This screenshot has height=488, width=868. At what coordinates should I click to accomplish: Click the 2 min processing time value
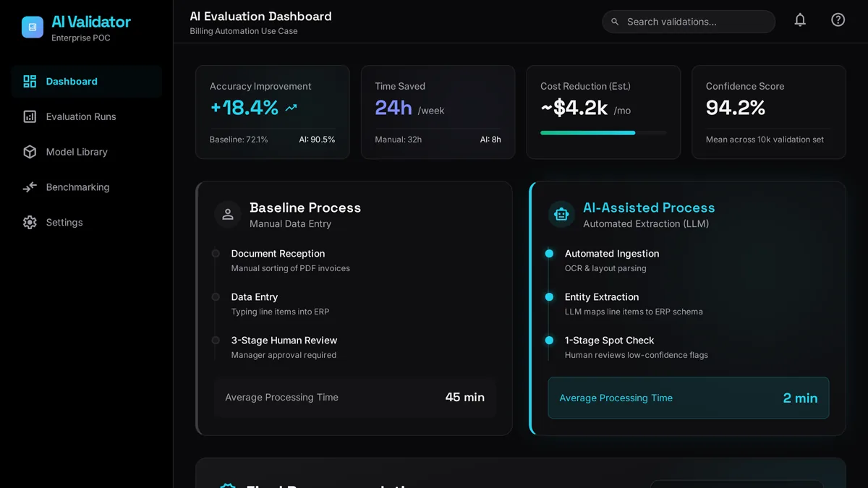[x=801, y=398]
